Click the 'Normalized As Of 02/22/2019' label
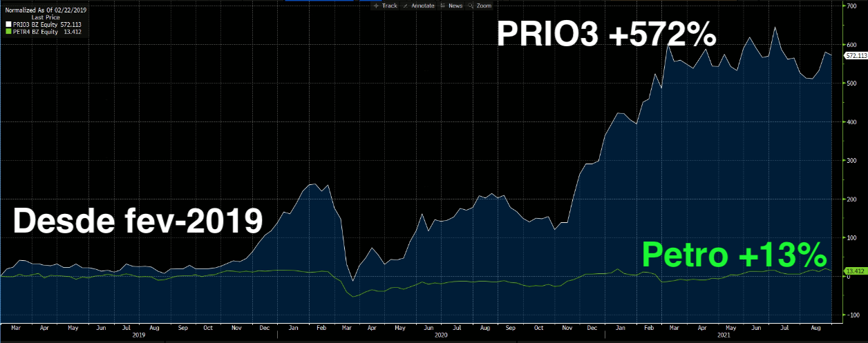 pyautogui.click(x=45, y=10)
